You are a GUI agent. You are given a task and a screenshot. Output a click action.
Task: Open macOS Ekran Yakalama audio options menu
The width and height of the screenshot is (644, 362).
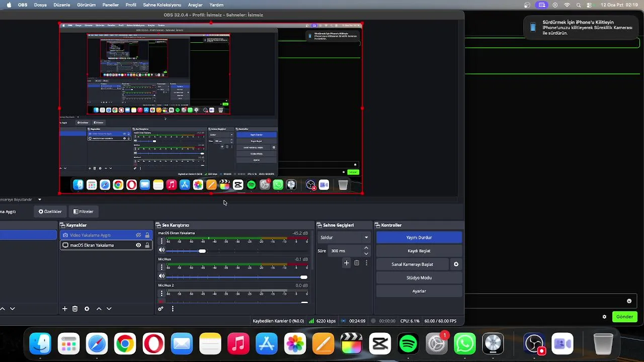pos(162,241)
